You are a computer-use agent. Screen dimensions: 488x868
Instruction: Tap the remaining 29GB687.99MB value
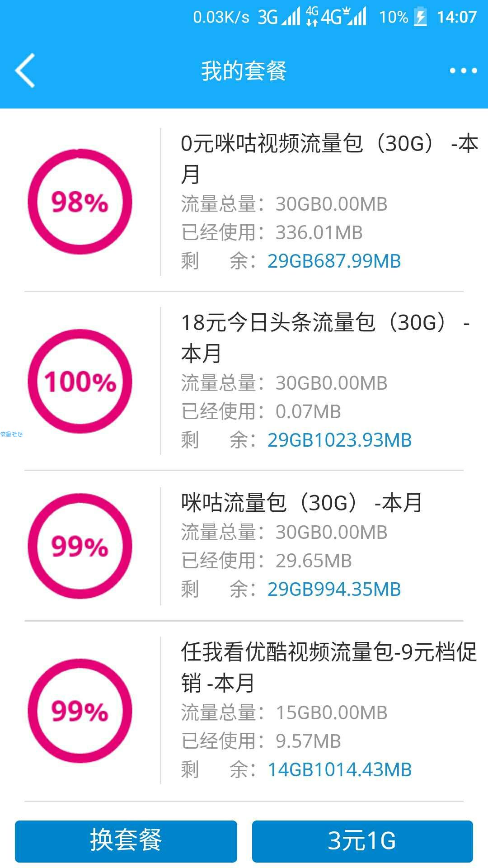point(334,261)
